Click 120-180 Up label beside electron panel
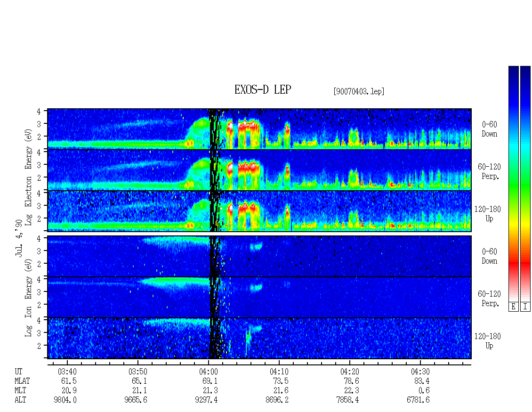532x412 pixels. point(488,214)
